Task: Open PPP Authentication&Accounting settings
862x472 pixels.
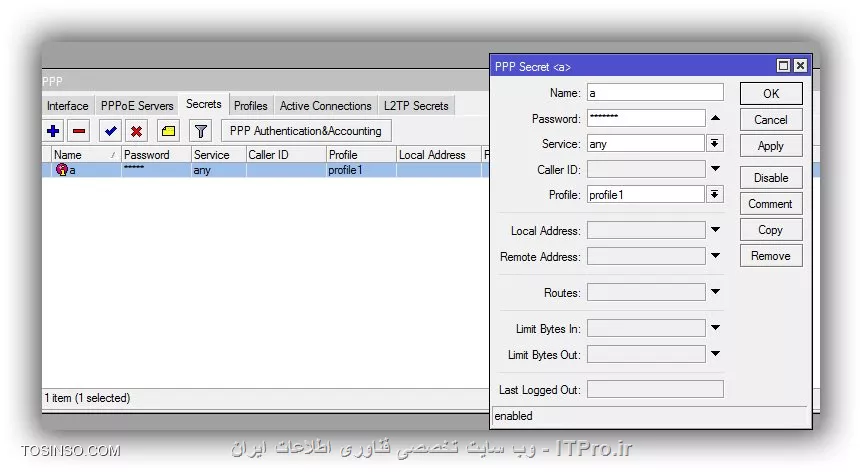Action: tap(306, 131)
